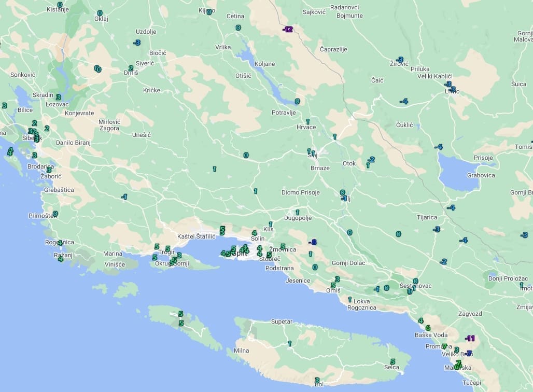Open the 3 marker above Lozovac
Screen dimensions: 533x392
coord(58,97)
